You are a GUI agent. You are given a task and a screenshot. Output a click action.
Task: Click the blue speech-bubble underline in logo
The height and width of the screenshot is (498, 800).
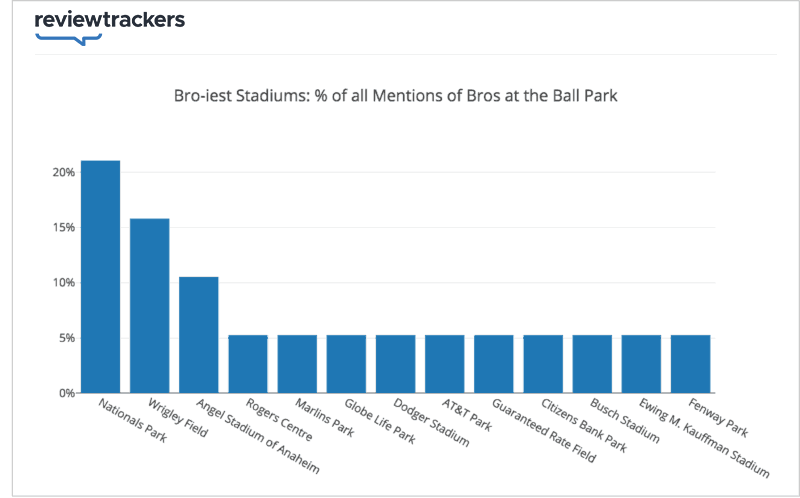click(x=68, y=39)
